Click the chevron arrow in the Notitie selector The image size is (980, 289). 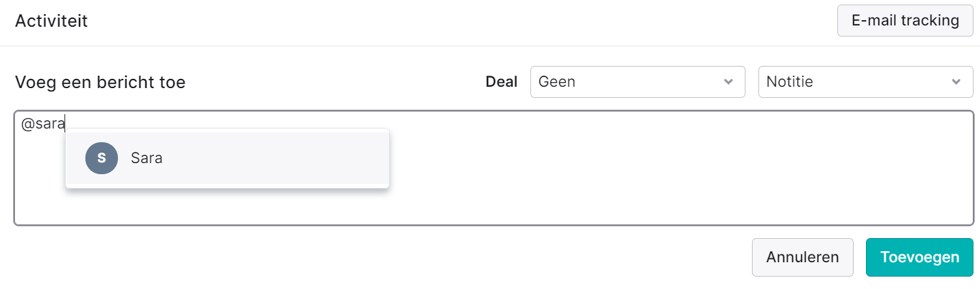[956, 82]
